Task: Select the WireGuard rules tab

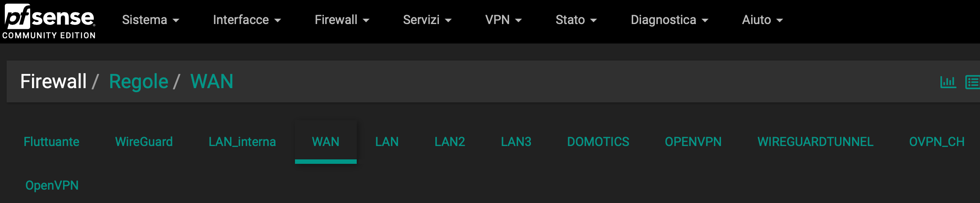Action: click(x=144, y=142)
